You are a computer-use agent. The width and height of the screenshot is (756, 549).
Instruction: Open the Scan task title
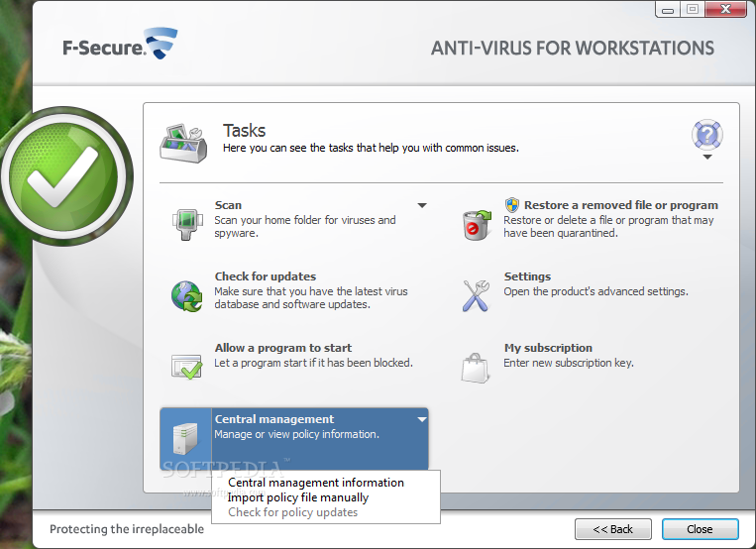point(228,205)
